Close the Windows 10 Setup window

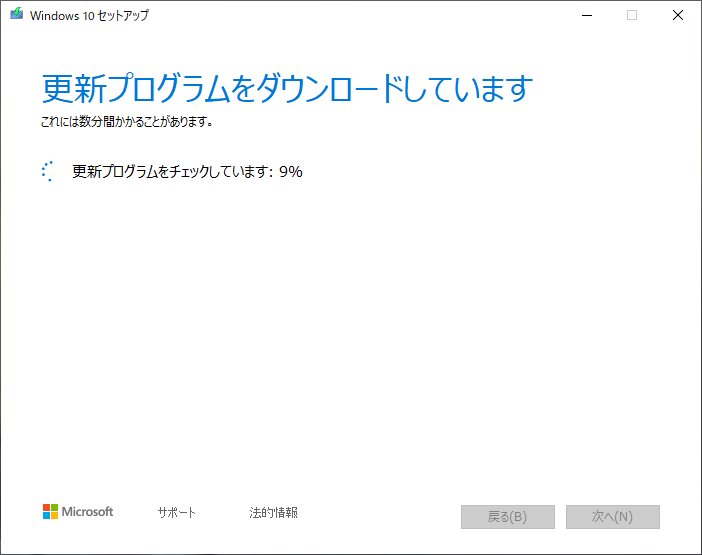click(678, 15)
